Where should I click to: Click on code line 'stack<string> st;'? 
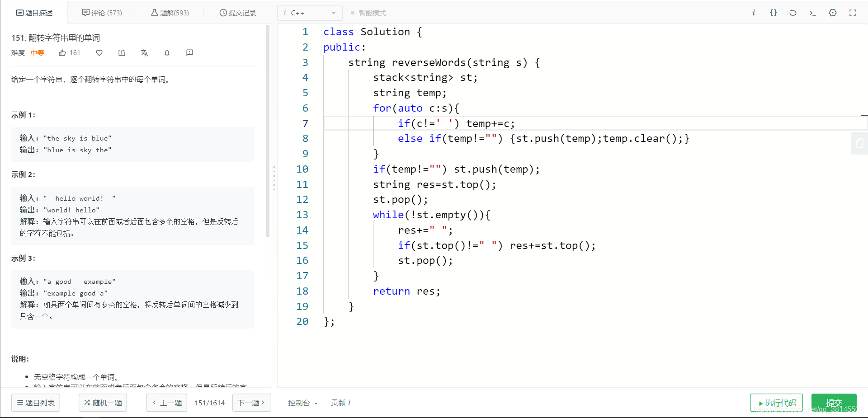coord(425,78)
